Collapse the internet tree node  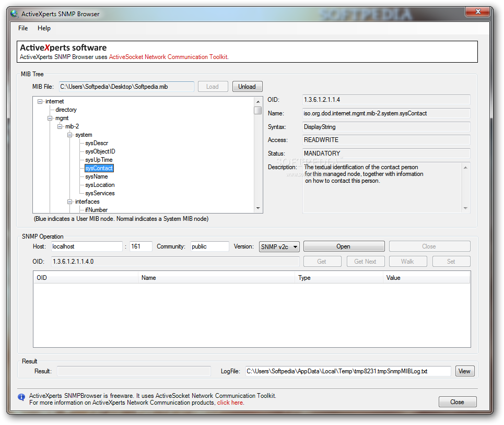tap(40, 101)
